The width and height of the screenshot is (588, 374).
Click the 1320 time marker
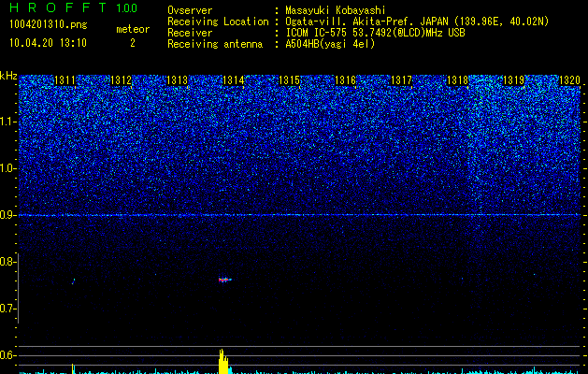[570, 80]
